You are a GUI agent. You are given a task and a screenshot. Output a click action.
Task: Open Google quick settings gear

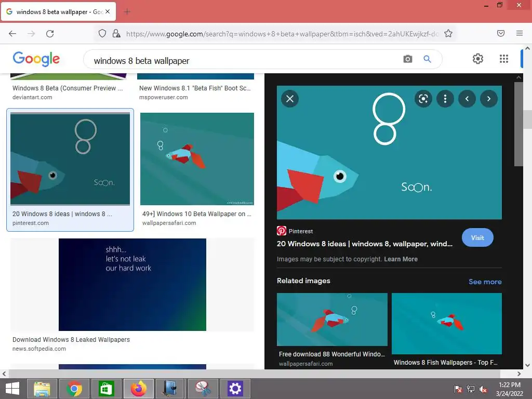(x=478, y=59)
